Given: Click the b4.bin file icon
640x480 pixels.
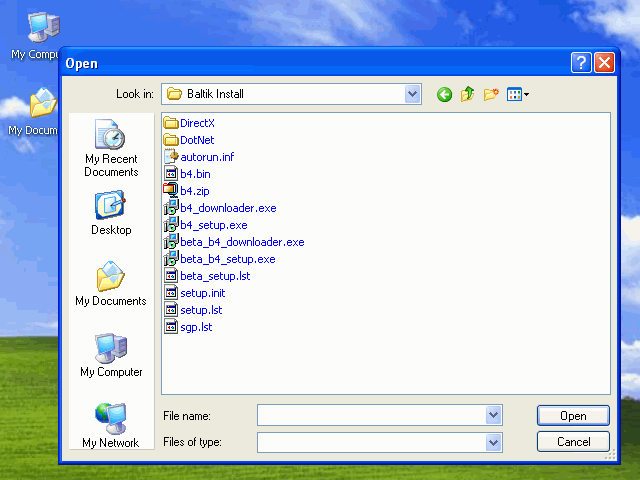Looking at the screenshot, I should pos(171,174).
